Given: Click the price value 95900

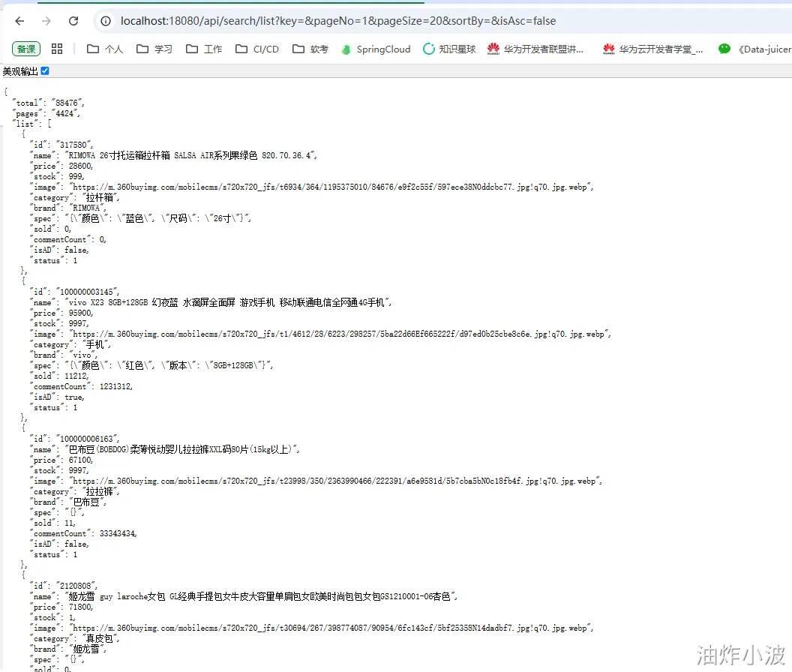Looking at the screenshot, I should [x=81, y=313].
